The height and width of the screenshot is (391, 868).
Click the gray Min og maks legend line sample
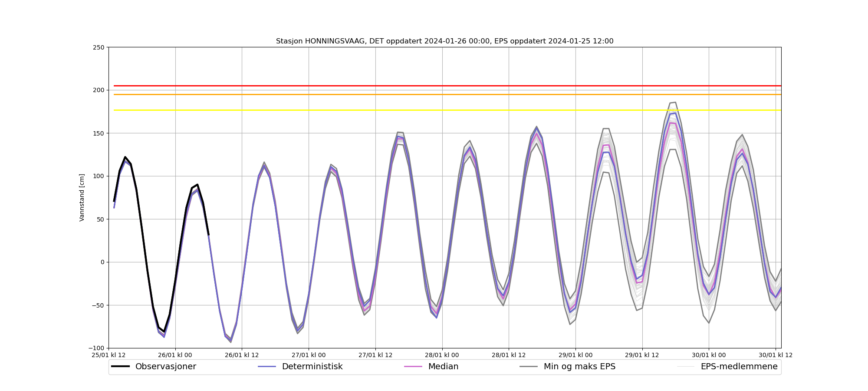[x=529, y=367]
